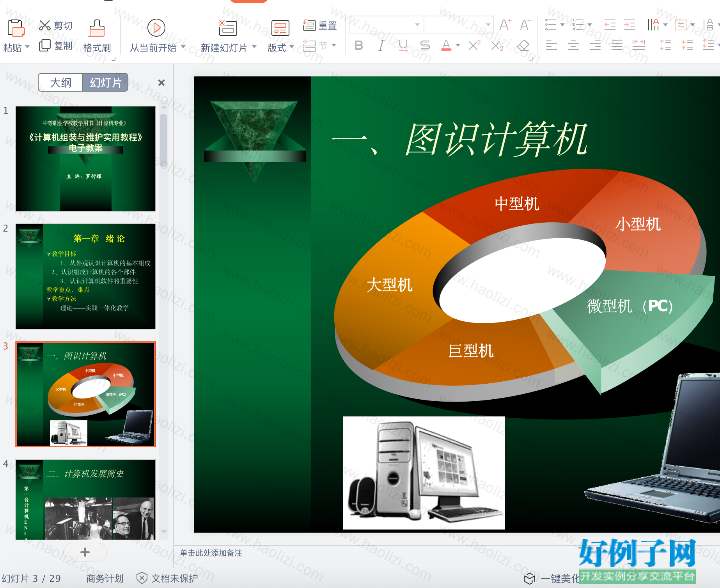
Task: Open the Paste dropdown arrow
Action: tap(27, 47)
